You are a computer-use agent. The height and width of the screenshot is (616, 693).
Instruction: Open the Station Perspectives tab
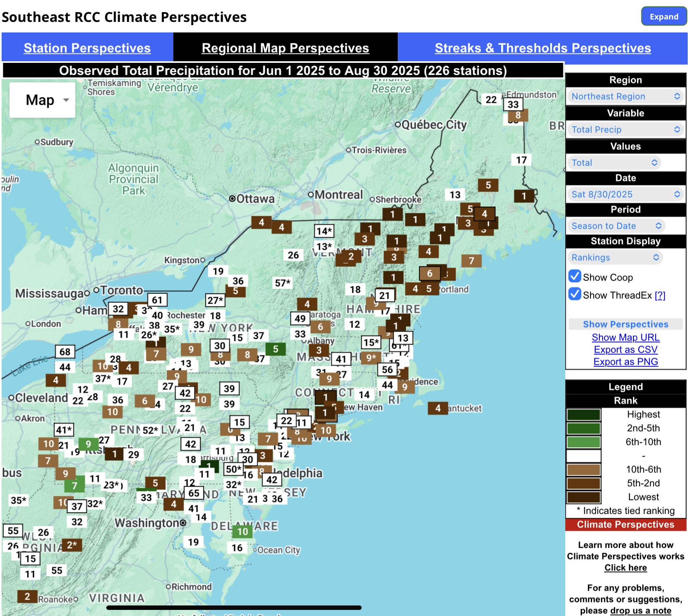[x=87, y=48]
